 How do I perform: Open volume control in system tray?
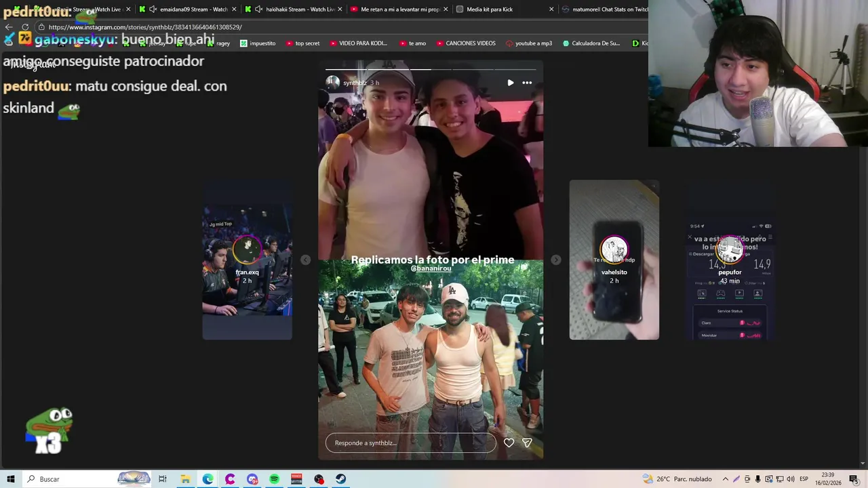click(791, 479)
